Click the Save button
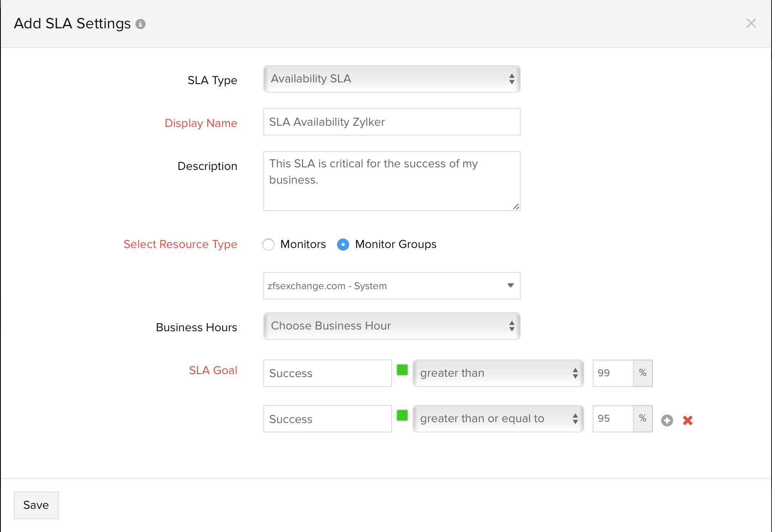 [36, 505]
